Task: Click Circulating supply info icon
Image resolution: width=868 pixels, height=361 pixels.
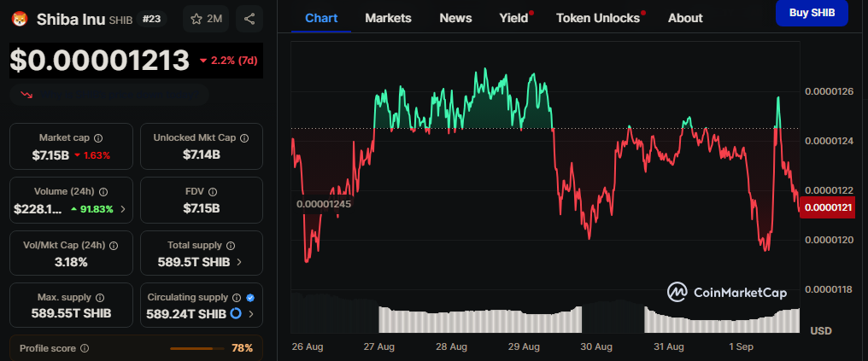Action: (x=237, y=298)
